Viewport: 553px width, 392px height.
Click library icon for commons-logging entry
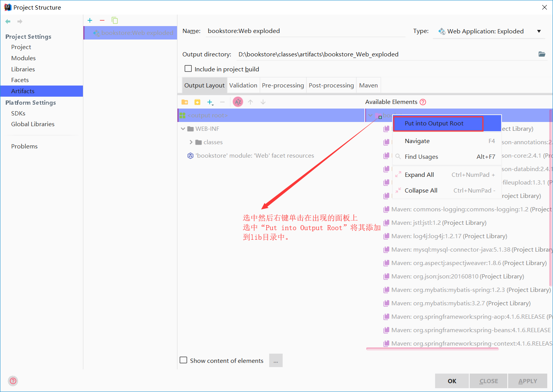[x=386, y=209]
